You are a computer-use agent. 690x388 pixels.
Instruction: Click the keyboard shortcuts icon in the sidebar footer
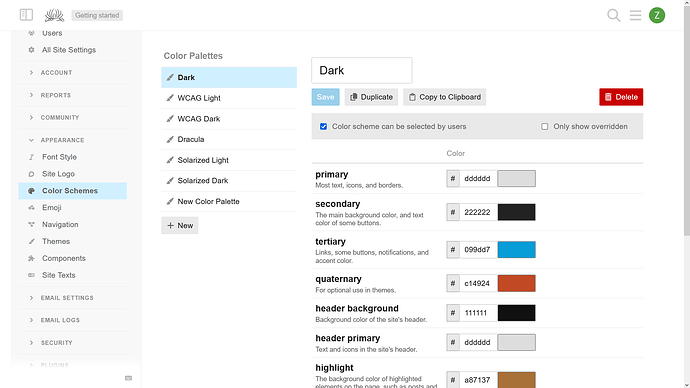pos(128,378)
